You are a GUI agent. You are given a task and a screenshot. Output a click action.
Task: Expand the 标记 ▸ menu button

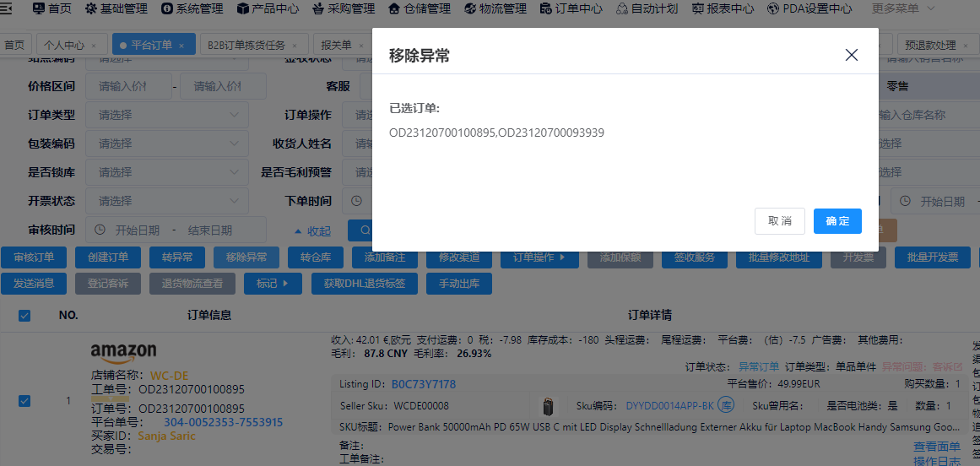[x=273, y=284]
